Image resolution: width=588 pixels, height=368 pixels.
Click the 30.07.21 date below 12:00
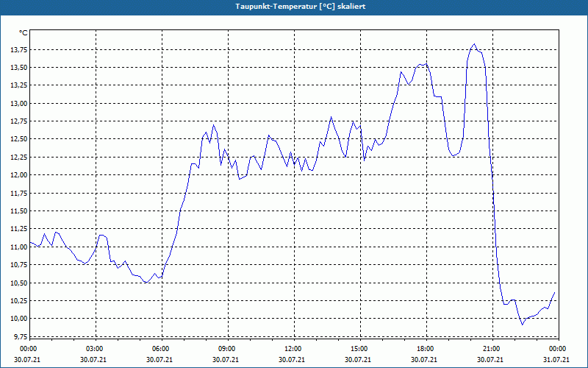tap(292, 359)
